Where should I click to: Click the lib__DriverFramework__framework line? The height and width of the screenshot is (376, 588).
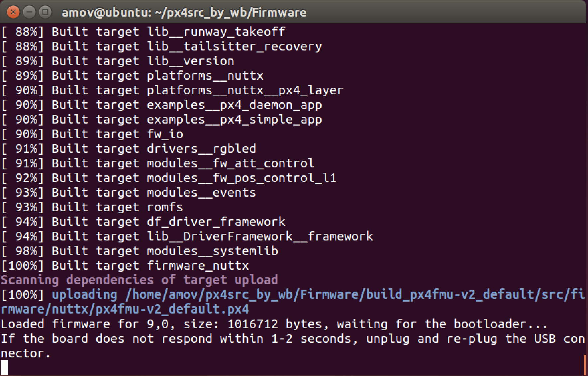tap(187, 236)
